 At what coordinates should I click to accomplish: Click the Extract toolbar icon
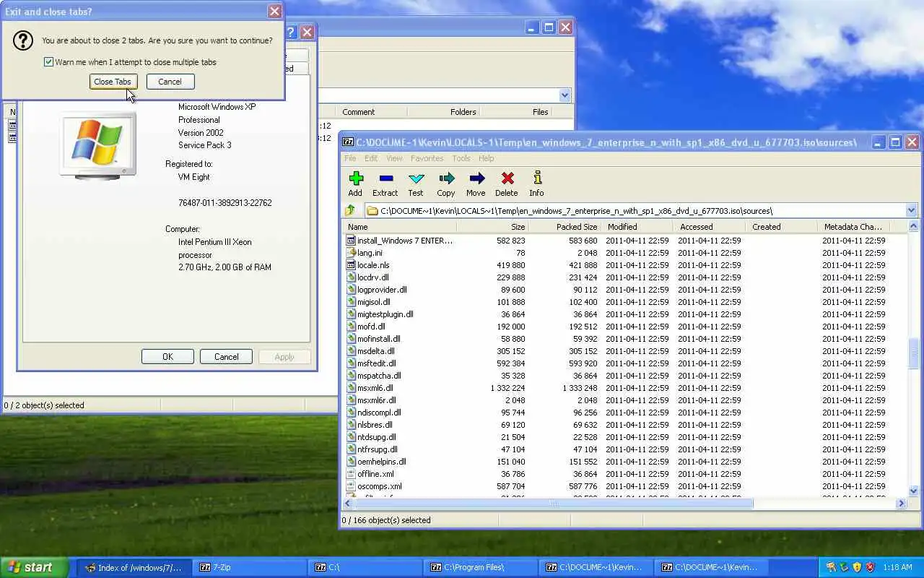point(385,178)
